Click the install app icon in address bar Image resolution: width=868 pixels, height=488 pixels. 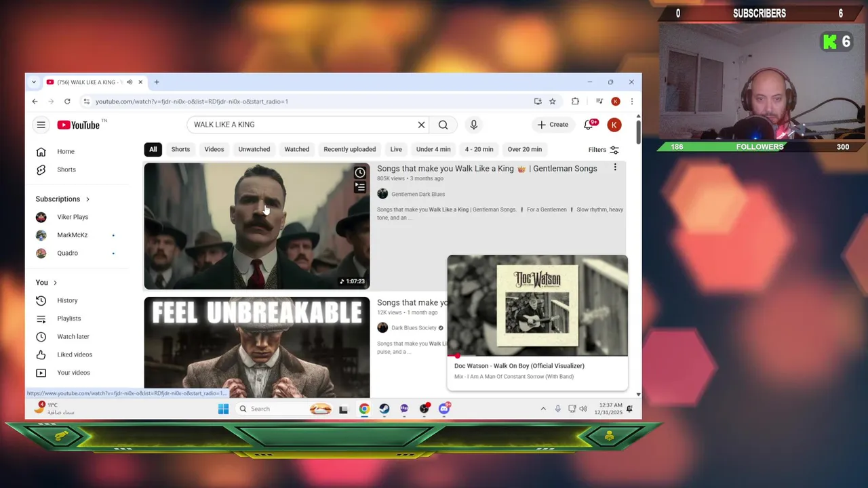(538, 102)
